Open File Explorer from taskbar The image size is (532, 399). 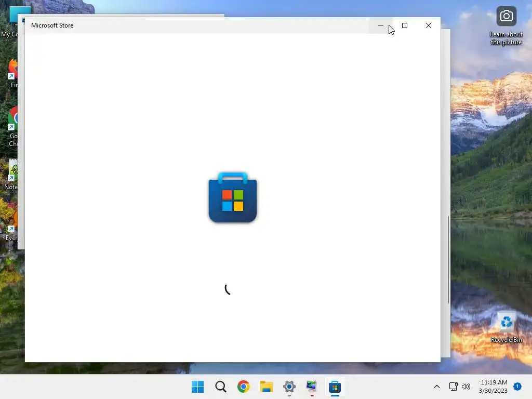click(267, 387)
